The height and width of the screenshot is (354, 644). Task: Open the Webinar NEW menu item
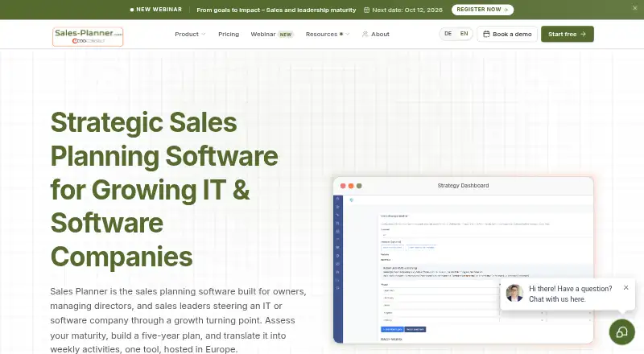click(271, 34)
